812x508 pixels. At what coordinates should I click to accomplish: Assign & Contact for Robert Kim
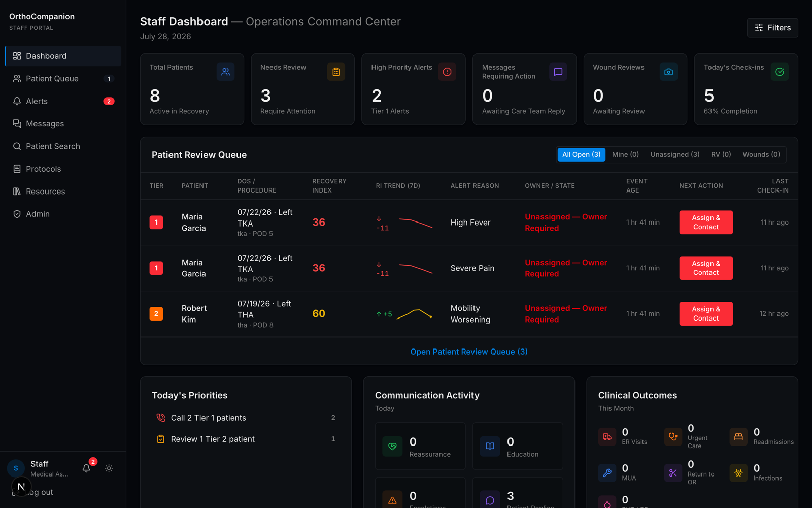coord(706,314)
